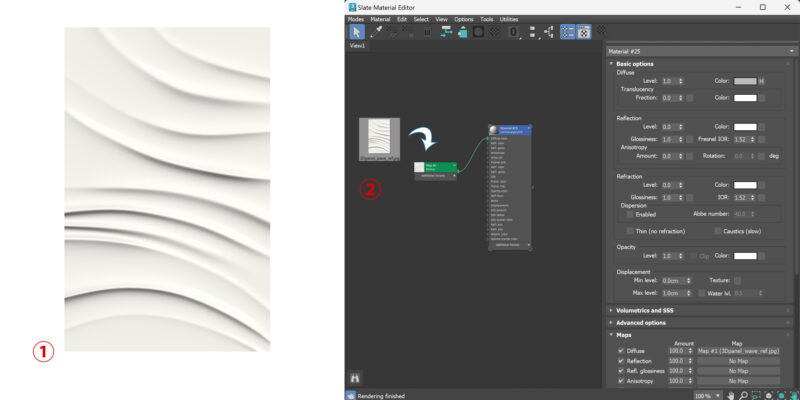The width and height of the screenshot is (800, 400).
Task: Toggle the Anisotropy map checkbox
Action: click(x=621, y=381)
